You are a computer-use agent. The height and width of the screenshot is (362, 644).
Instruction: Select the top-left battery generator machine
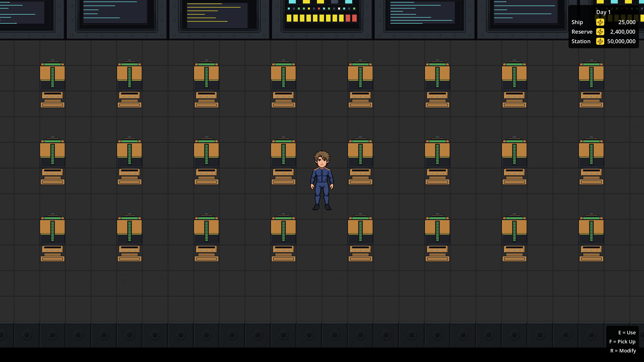53,84
